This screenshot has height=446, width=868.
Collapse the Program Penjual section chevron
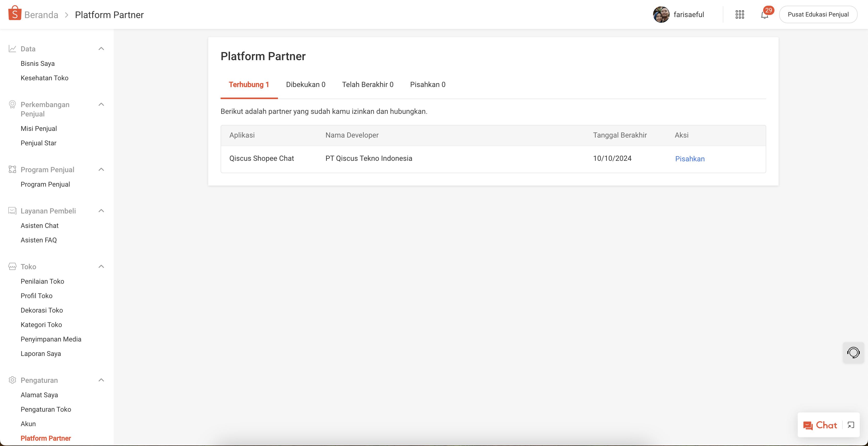[101, 169]
